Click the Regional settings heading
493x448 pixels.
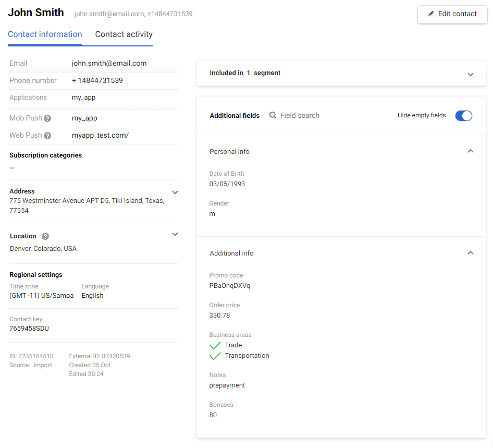click(36, 275)
